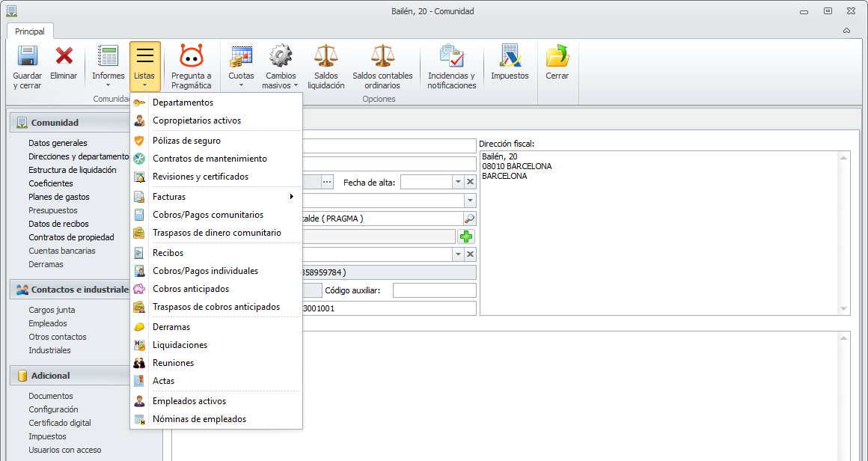Viewport: 868px width, 461px height.
Task: Click the Guardar y cerrar floppy disk icon
Action: (x=27, y=57)
